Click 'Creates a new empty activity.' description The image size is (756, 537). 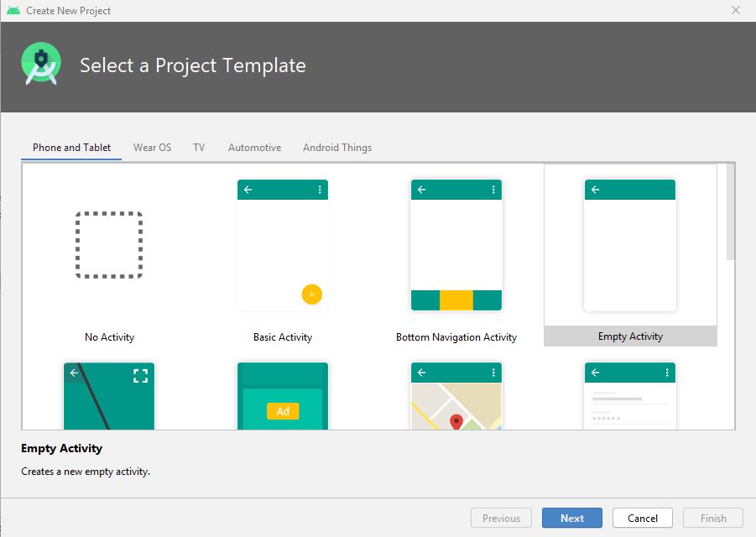tap(86, 472)
